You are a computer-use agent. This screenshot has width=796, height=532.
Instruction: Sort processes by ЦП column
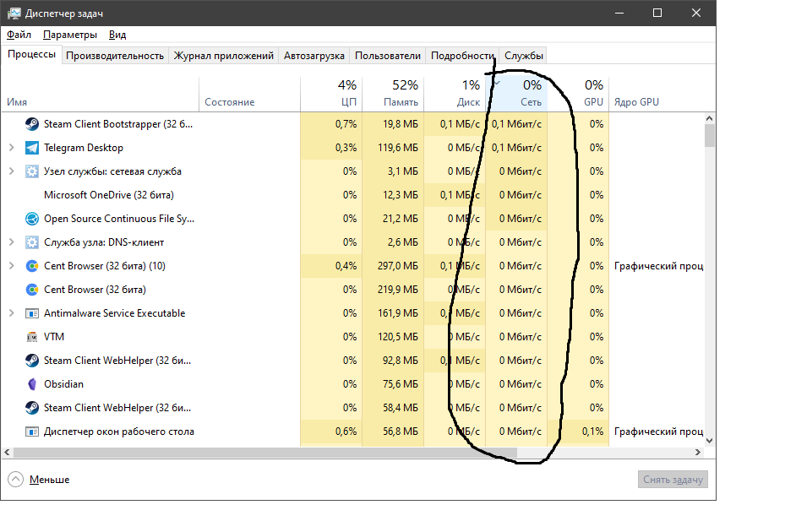pos(331,95)
